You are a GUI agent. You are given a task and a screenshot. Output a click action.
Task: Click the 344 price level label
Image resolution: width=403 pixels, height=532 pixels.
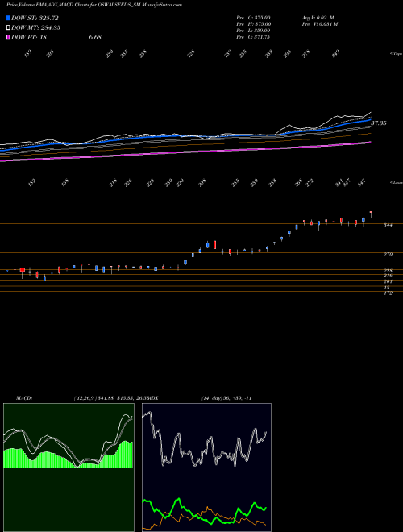388,225
